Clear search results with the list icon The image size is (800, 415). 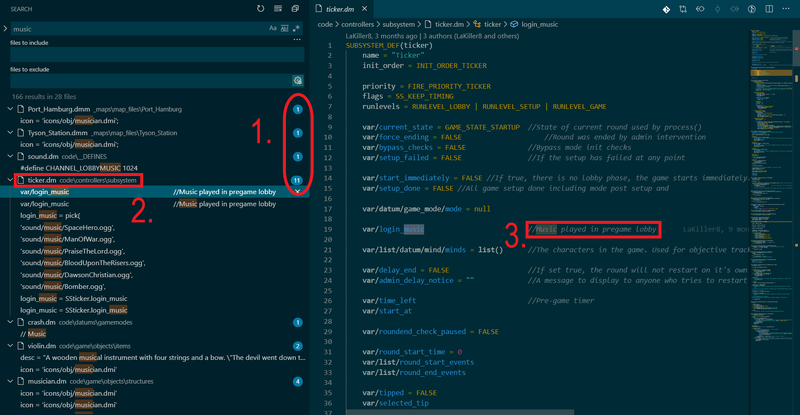[278, 9]
